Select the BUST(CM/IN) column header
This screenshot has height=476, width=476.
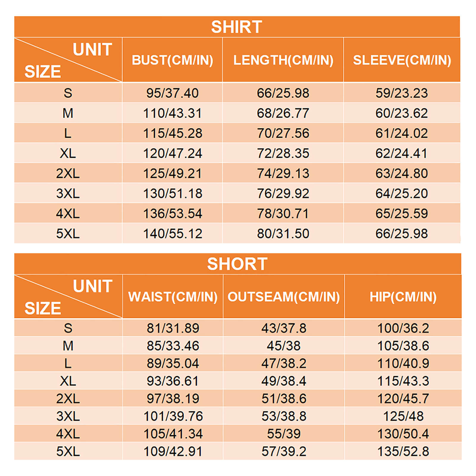[172, 60]
